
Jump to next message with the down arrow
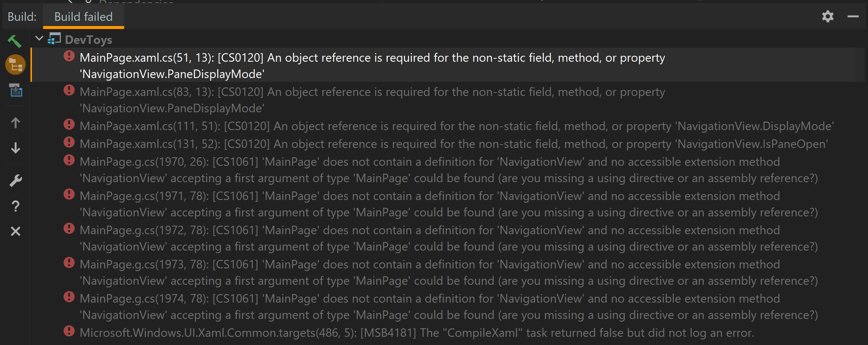tap(15, 148)
